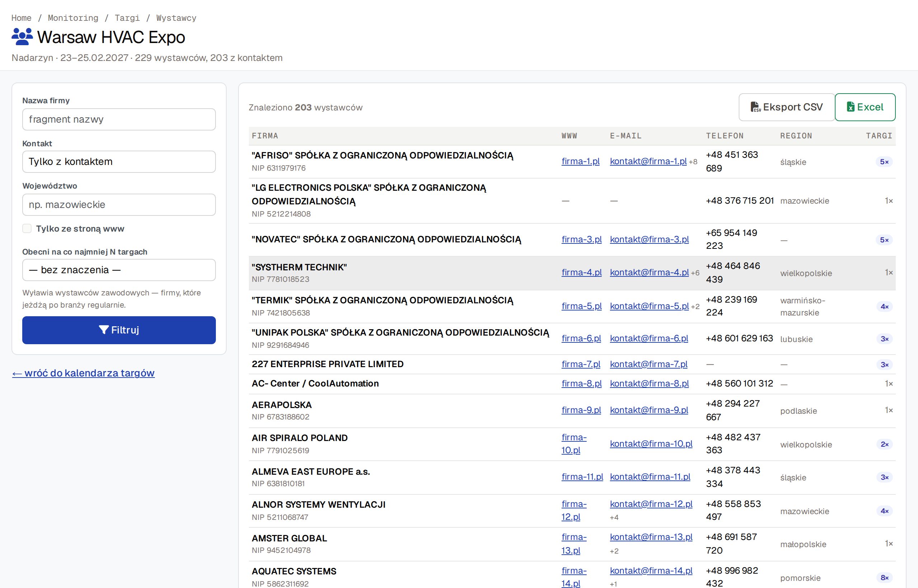918x588 pixels.
Task: Open the firma-10.pl website link
Action: (574, 444)
